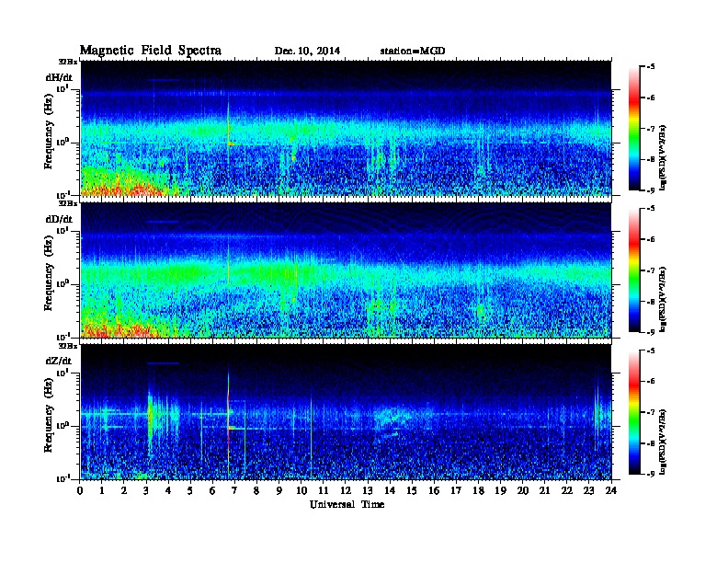
Task: Click the 10^1 frequency tick of dH/dt panel
Action: tap(63, 88)
